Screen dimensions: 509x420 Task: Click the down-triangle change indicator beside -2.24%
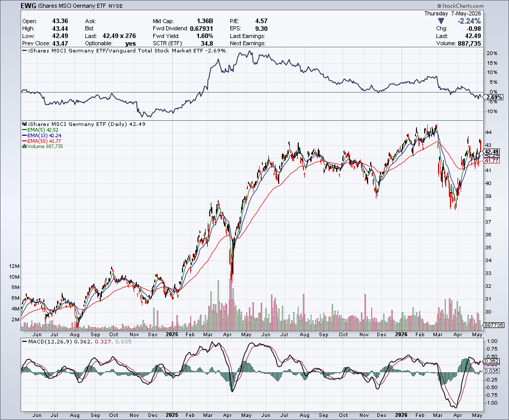click(x=441, y=21)
